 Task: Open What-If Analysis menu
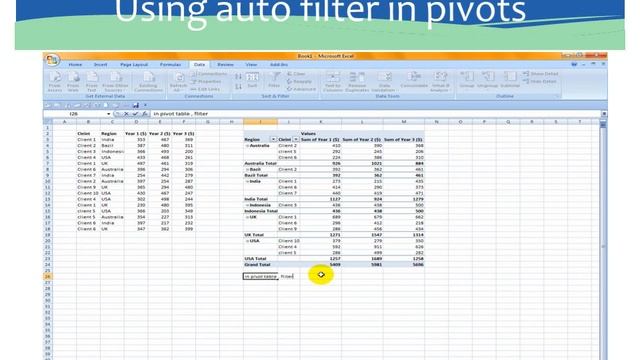tap(440, 82)
